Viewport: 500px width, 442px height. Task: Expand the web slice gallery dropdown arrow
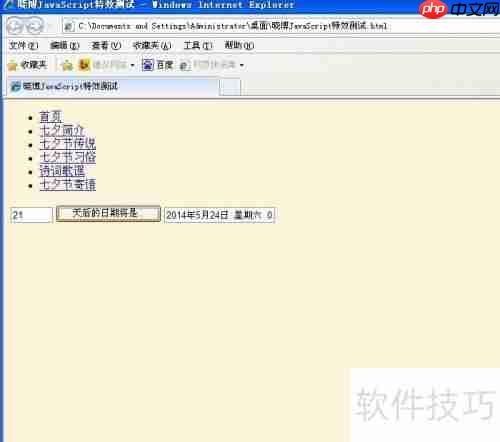pos(242,65)
